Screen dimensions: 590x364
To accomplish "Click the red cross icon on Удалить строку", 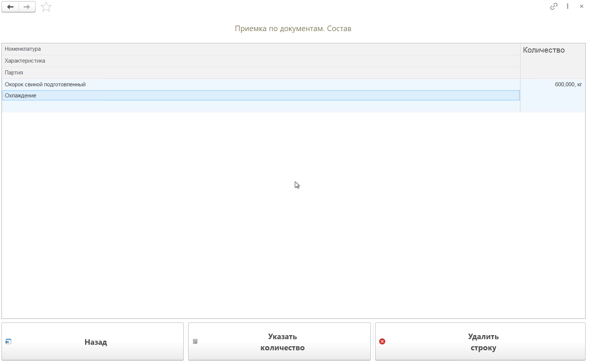I will pyautogui.click(x=382, y=341).
